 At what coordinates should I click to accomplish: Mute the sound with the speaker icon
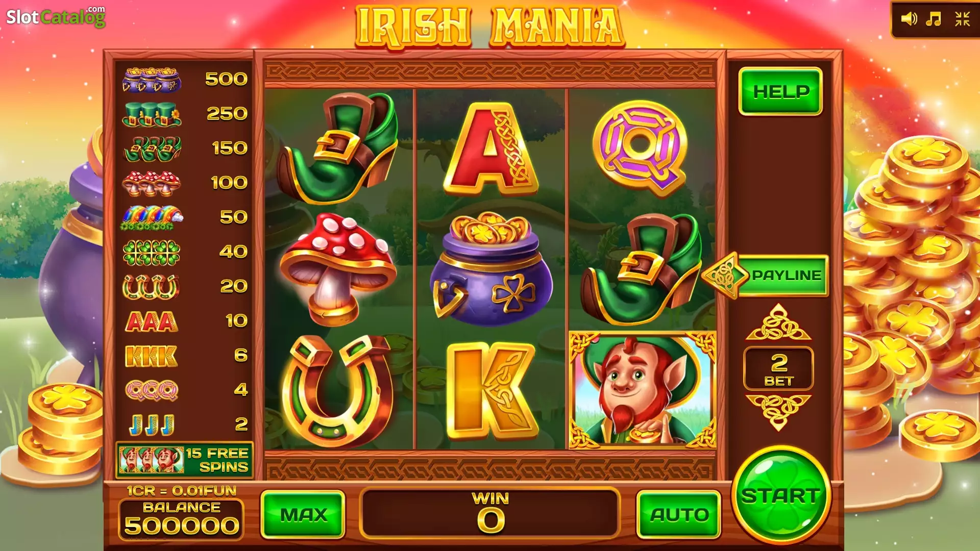tap(909, 19)
